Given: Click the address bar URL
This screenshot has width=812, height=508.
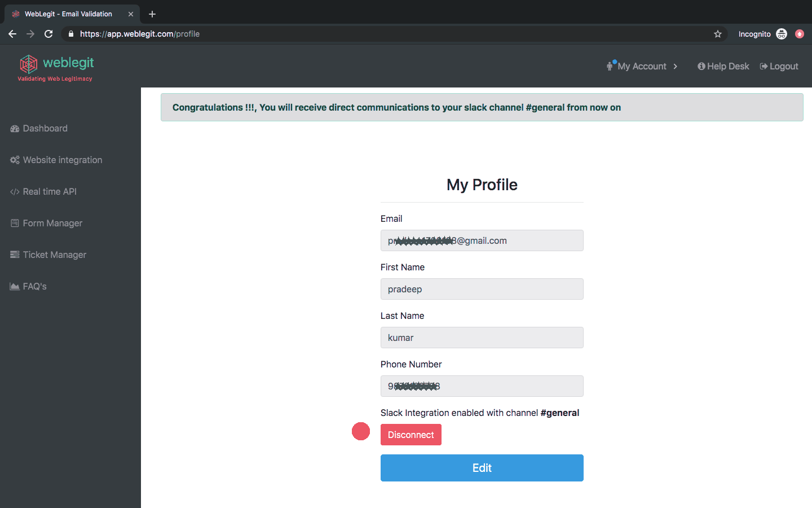Looking at the screenshot, I should [140, 34].
